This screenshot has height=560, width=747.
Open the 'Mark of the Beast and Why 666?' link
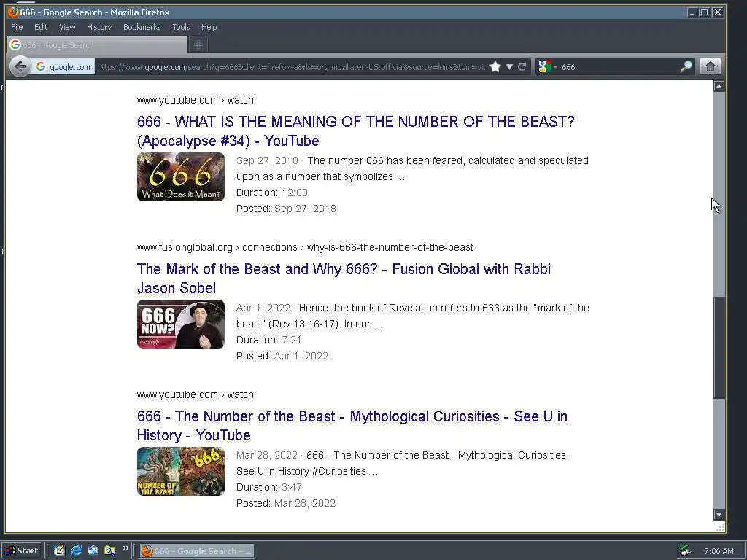[x=344, y=278]
